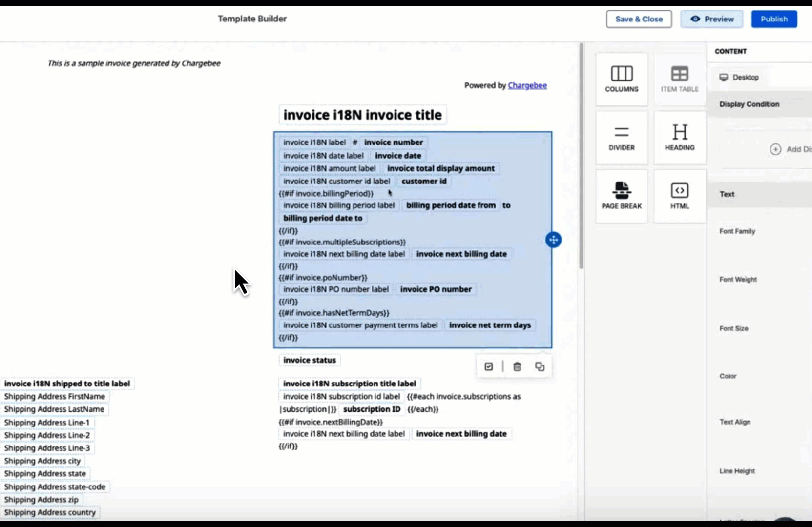Open the Desktop device view selector
Image resolution: width=812 pixels, height=527 pixels.
pos(739,77)
